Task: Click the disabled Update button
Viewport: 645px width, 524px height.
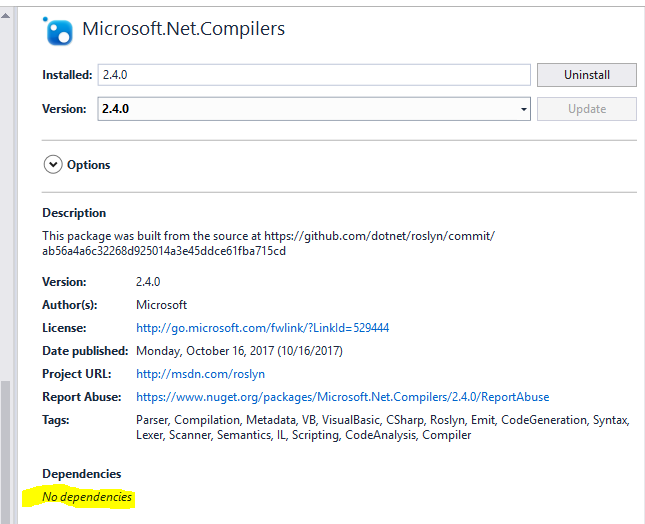Action: (587, 109)
